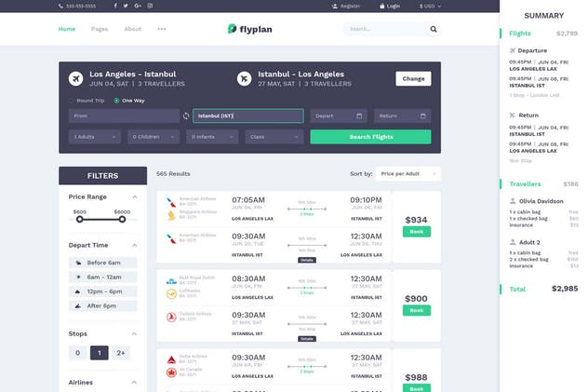The image size is (588, 392).
Task: Click the KLM Royal Dutch logo
Action: tap(171, 281)
